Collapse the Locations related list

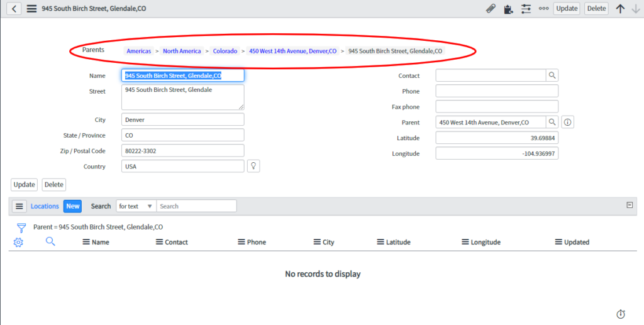630,205
